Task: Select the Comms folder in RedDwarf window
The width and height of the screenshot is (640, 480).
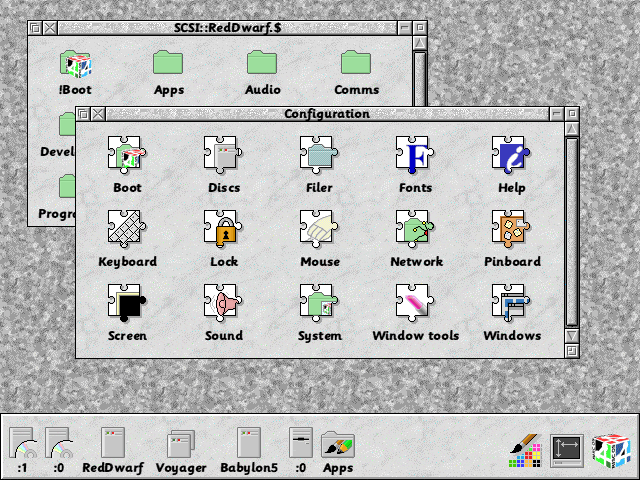Action: click(x=356, y=62)
